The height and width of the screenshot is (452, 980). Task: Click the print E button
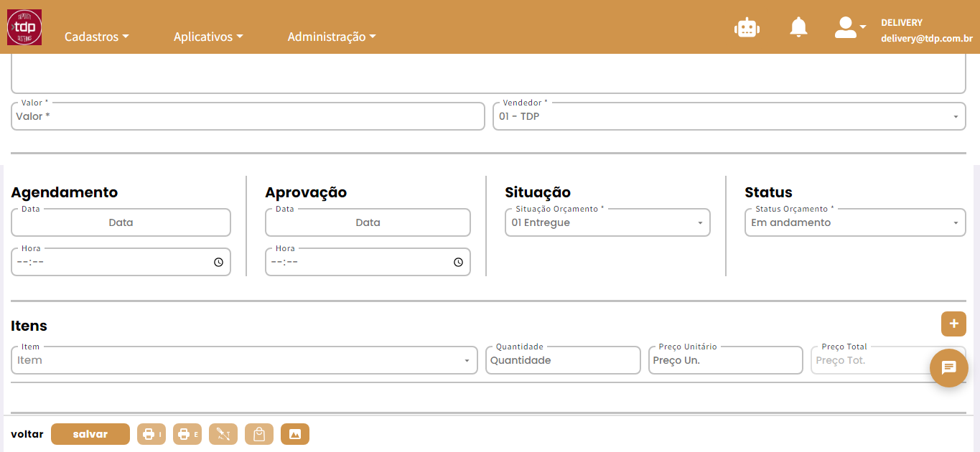187,434
